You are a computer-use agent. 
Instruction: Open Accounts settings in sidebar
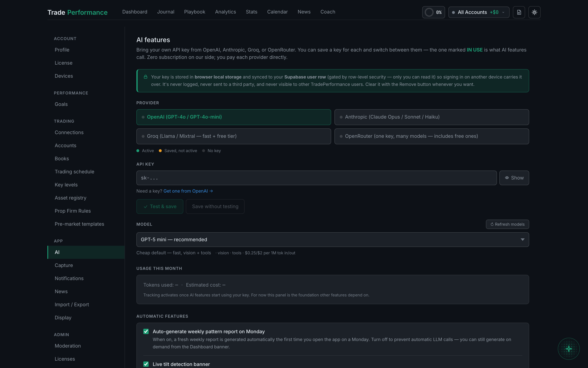[86, 146]
